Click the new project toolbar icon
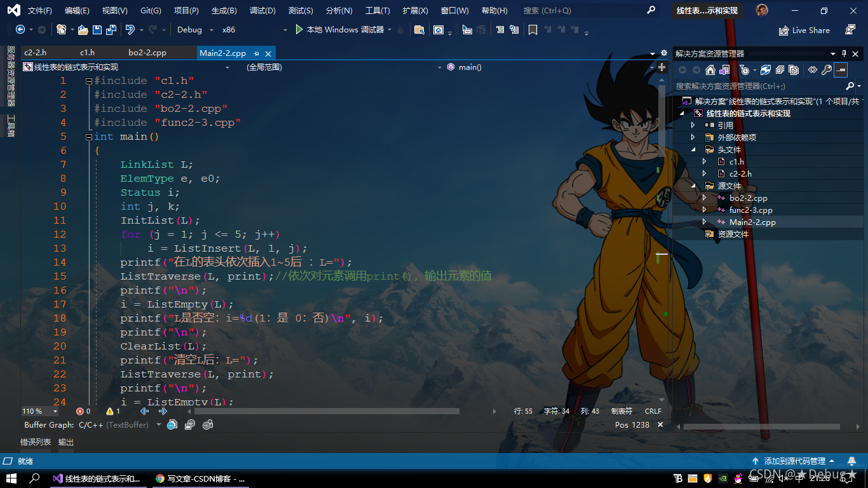The width and height of the screenshot is (868, 488). tap(62, 30)
